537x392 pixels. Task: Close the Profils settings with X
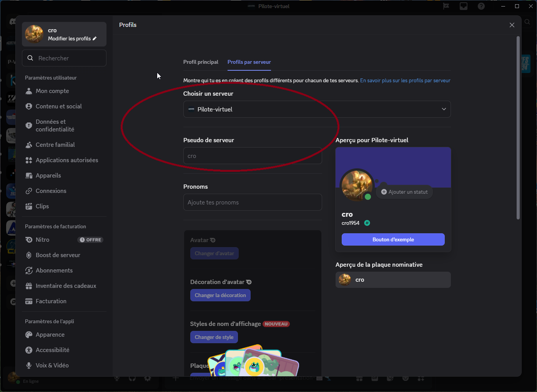(512, 25)
